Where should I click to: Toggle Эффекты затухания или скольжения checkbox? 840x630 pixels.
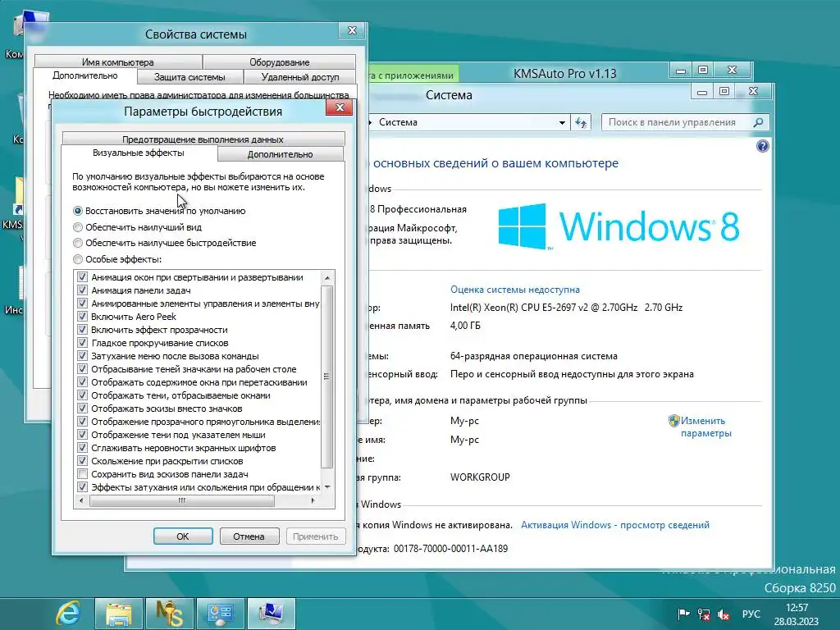coord(82,487)
